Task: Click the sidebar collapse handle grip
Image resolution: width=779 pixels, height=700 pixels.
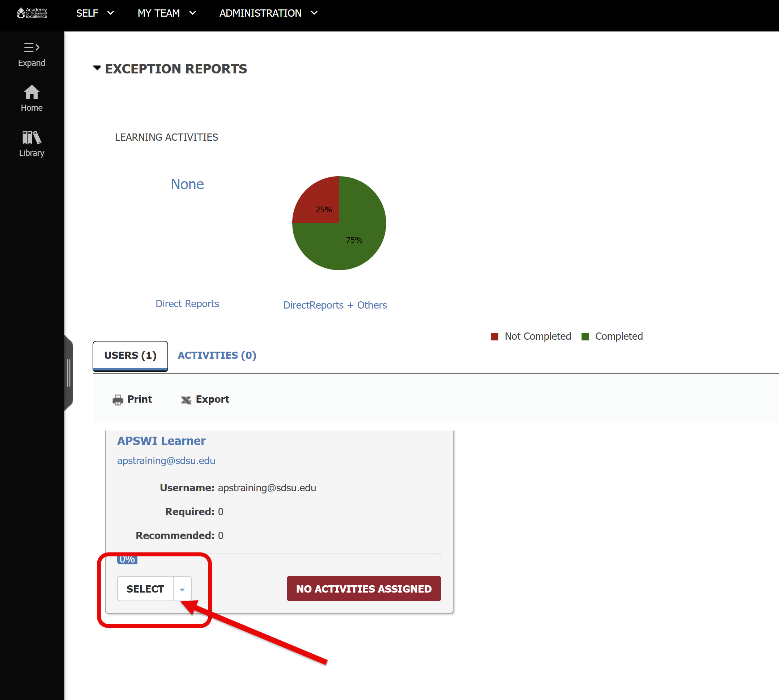Action: (68, 373)
